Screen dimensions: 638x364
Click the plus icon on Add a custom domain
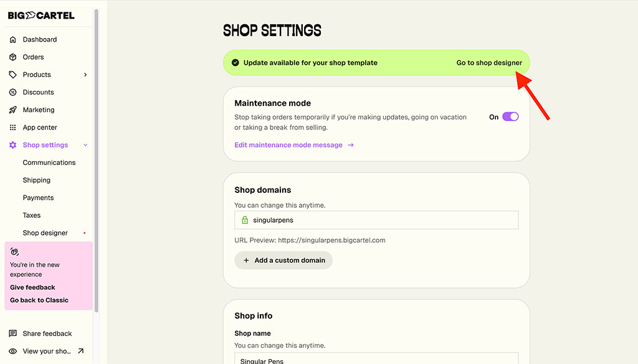[246, 261]
